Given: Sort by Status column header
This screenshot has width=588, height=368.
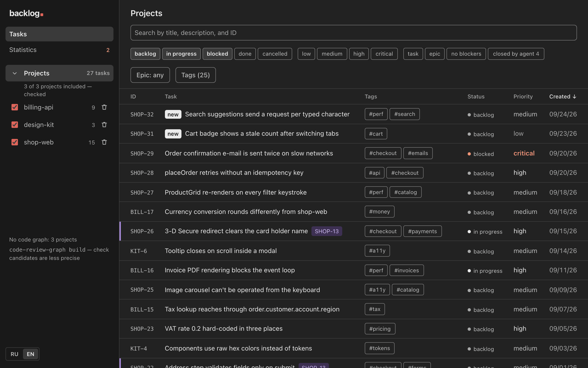Looking at the screenshot, I should [476, 97].
